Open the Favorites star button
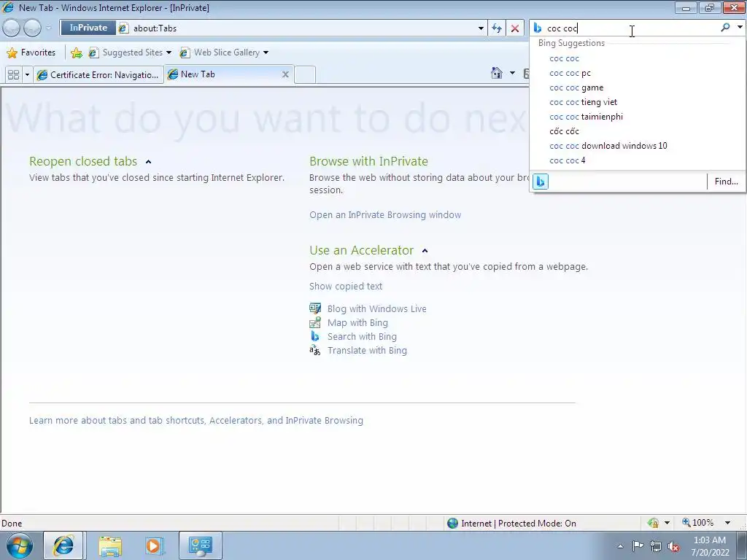 pyautogui.click(x=31, y=52)
